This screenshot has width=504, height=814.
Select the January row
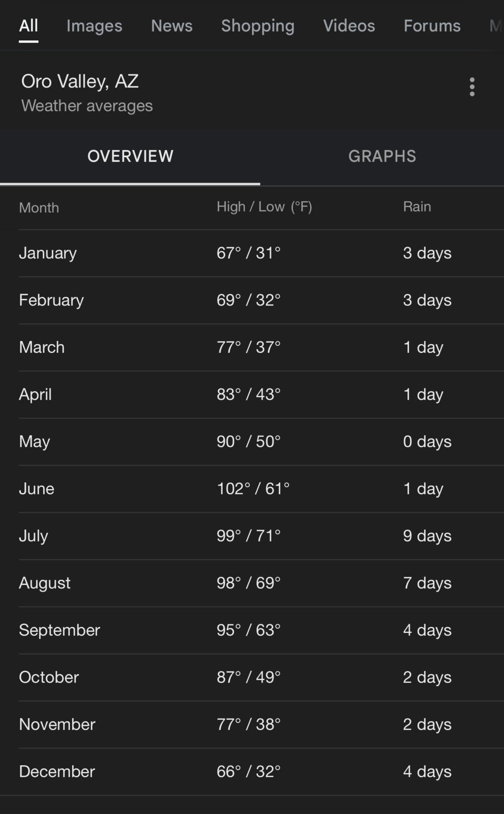pos(261,253)
